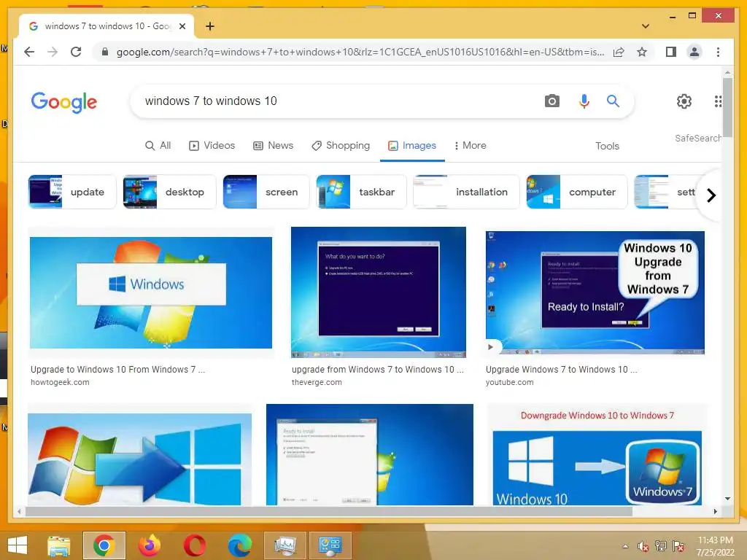Screen dimensions: 747x560
Task: Go back to the previous page
Action: [x=29, y=52]
